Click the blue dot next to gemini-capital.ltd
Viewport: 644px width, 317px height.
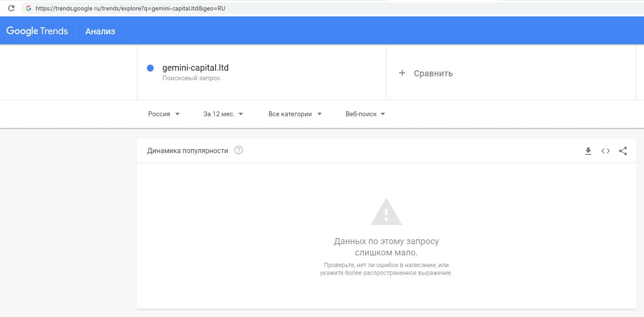pos(150,68)
